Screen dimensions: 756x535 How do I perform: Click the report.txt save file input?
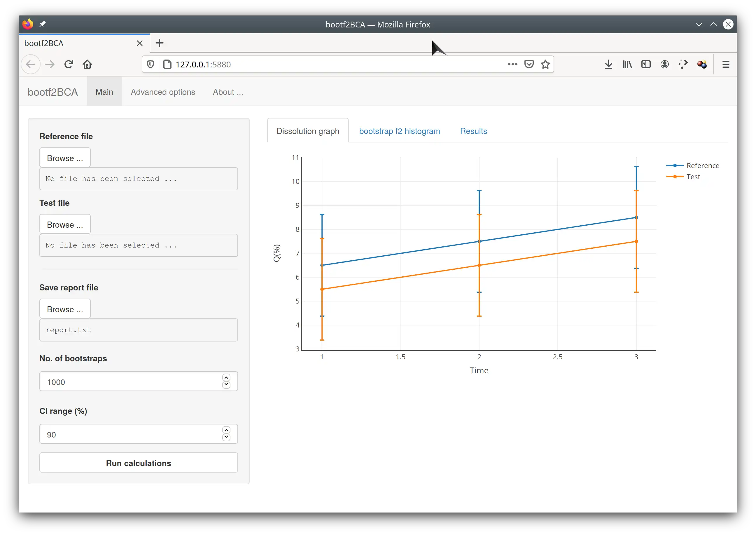tap(138, 330)
